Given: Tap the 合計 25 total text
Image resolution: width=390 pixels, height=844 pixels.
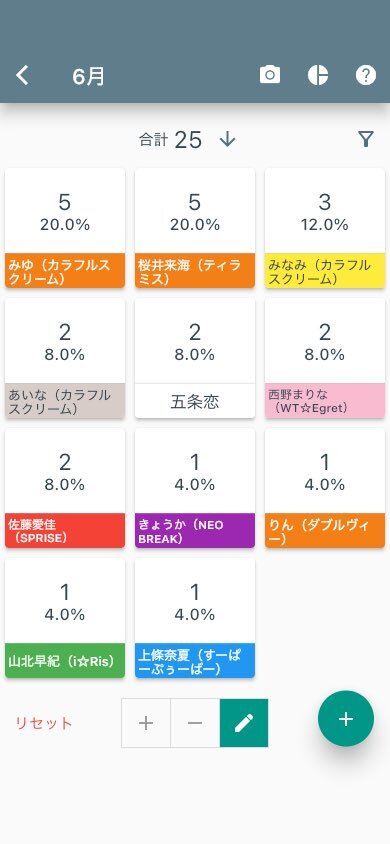Looking at the screenshot, I should point(171,139).
